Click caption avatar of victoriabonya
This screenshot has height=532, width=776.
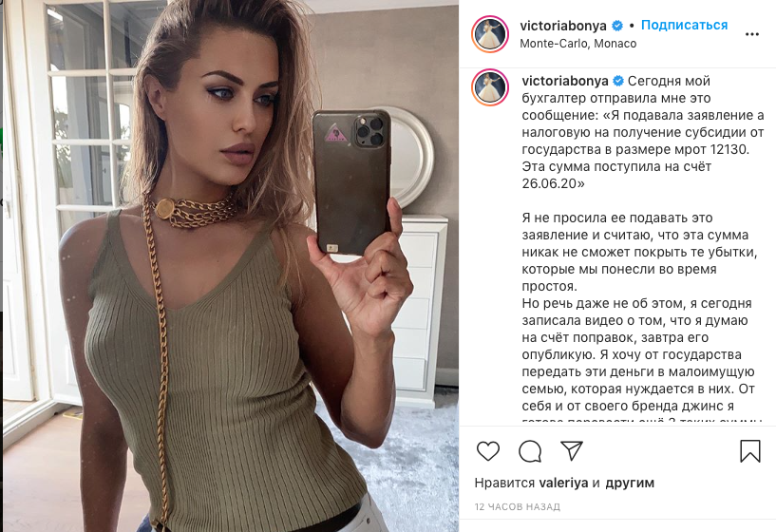pos(490,88)
